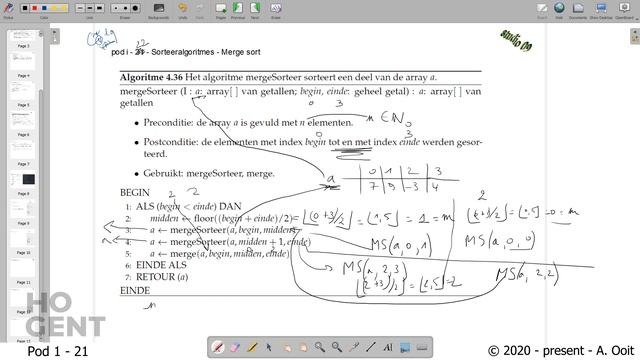Open Page 6 thumbnail
The height and width of the screenshot is (360, 640).
23,120
